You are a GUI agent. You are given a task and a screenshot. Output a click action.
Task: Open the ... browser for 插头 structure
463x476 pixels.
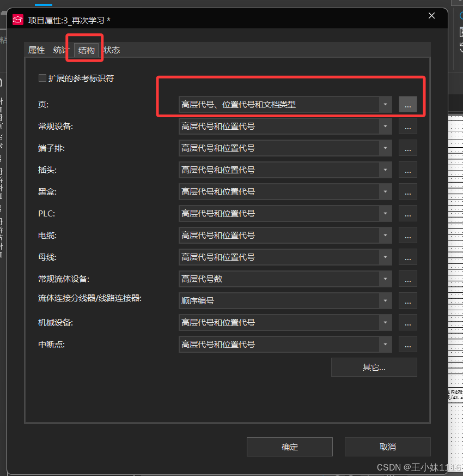(x=407, y=170)
